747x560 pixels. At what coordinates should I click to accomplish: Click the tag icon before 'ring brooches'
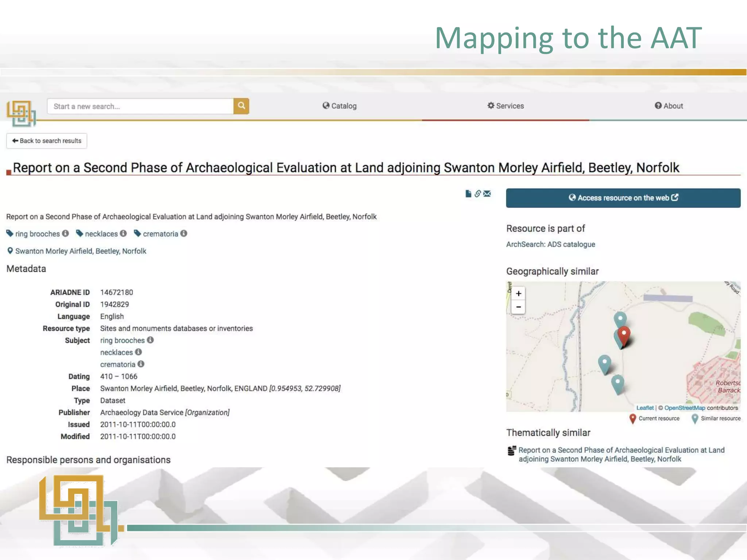(x=10, y=233)
